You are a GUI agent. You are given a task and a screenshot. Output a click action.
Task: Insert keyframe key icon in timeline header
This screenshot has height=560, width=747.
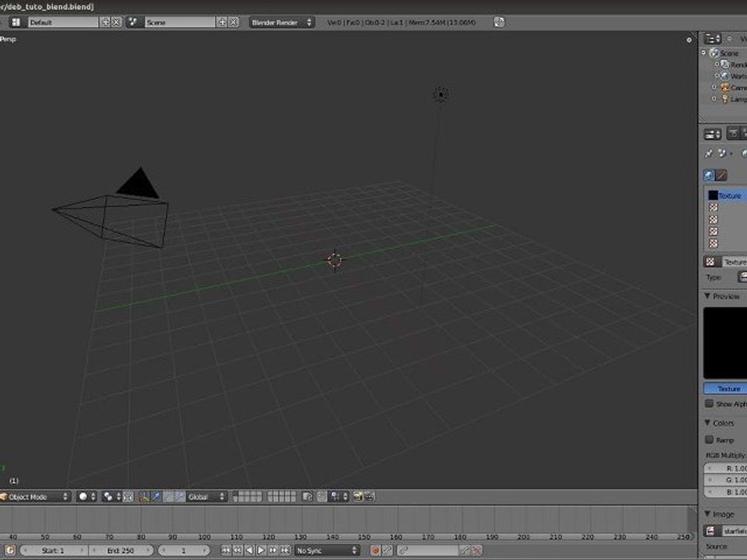coord(465,551)
